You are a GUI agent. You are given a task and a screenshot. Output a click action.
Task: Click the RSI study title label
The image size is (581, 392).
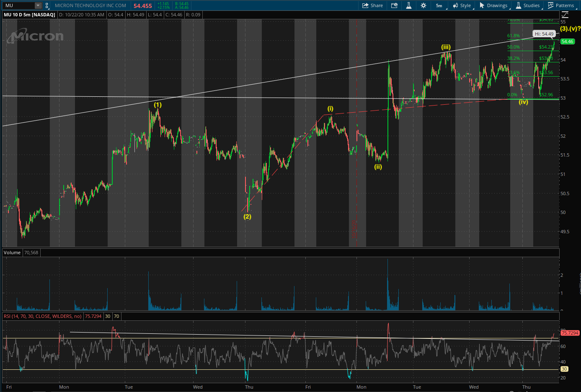point(43,316)
